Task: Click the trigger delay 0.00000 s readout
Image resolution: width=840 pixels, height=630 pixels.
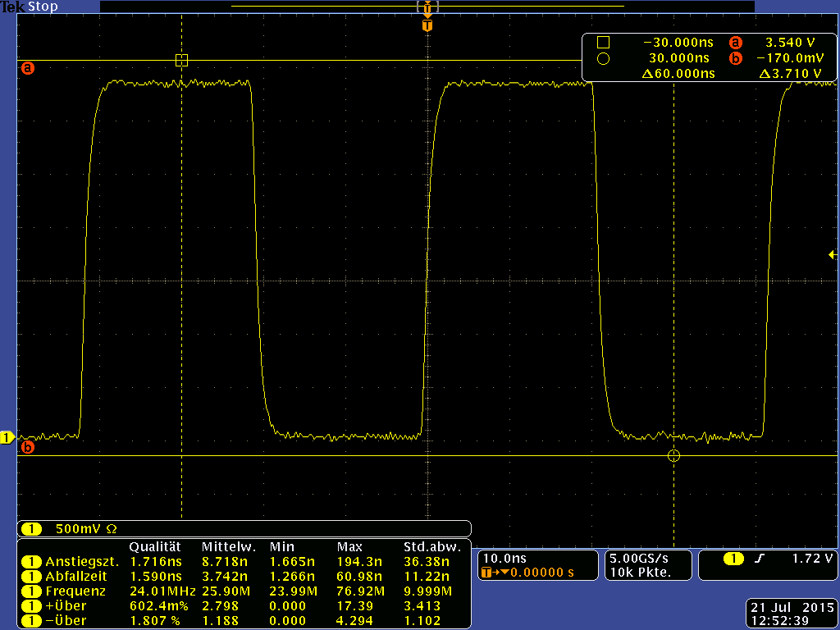Action: coord(542,573)
